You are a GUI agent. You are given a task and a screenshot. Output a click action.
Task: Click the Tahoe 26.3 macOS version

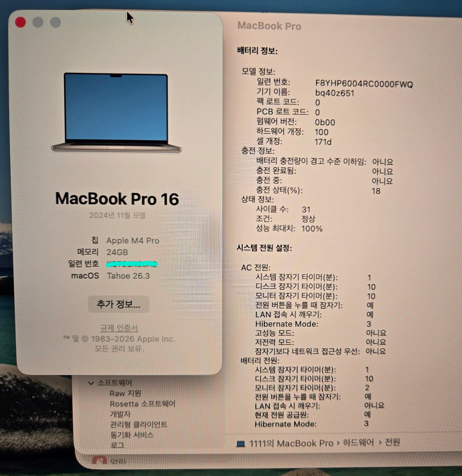pos(128,276)
